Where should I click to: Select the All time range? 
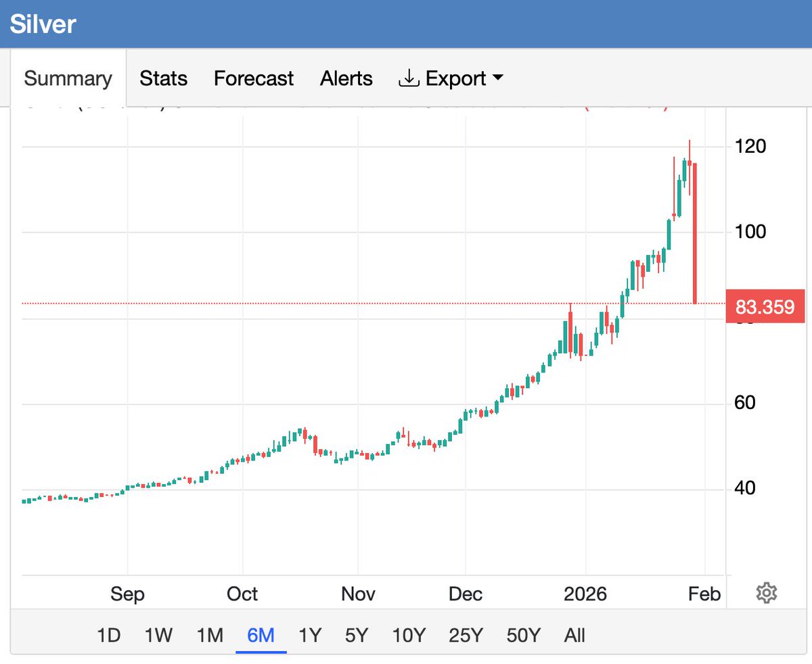pos(574,636)
